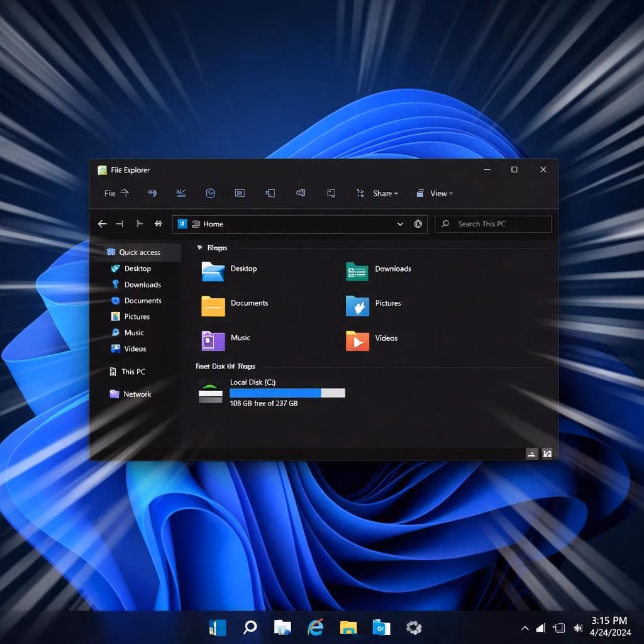644x644 pixels.
Task: Open taskbar Search magnifier
Action: [x=250, y=628]
